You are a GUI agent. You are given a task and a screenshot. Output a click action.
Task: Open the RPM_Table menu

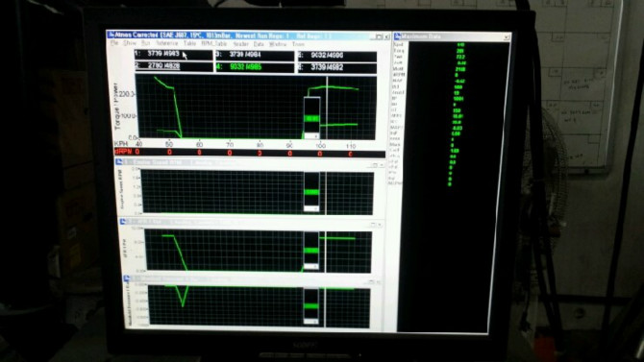point(214,43)
